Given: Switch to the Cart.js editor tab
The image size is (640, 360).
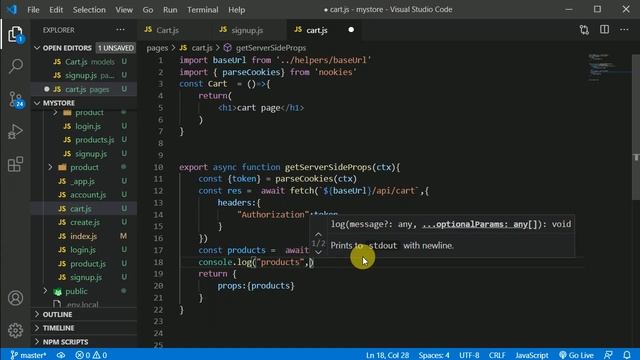Looking at the screenshot, I should pyautogui.click(x=175, y=30).
